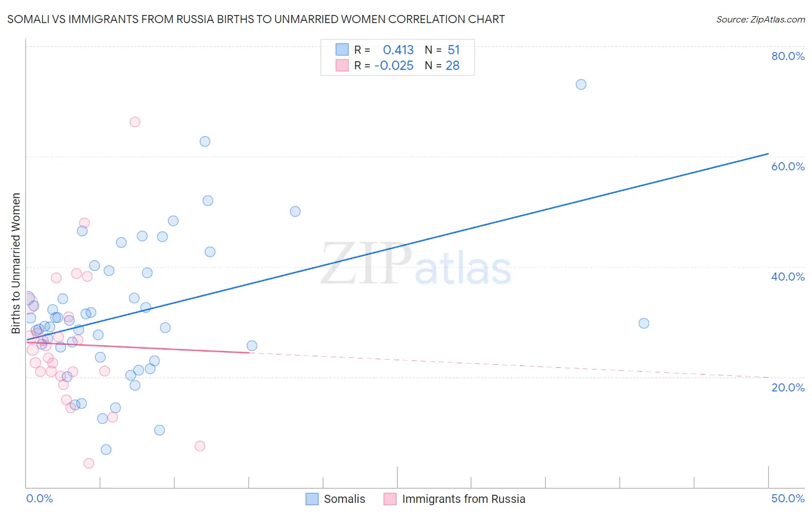This screenshot has height=515, width=812.
Task: Click the 20.0% y-axis label
Action: coord(788,387)
